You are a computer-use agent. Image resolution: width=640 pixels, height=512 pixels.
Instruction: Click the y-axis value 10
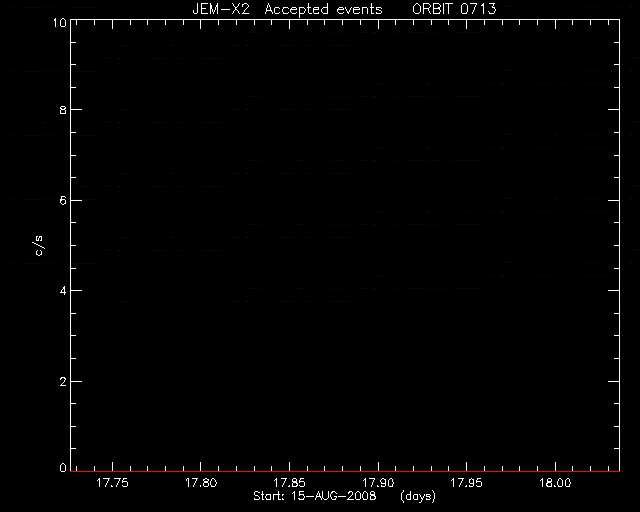(60, 22)
